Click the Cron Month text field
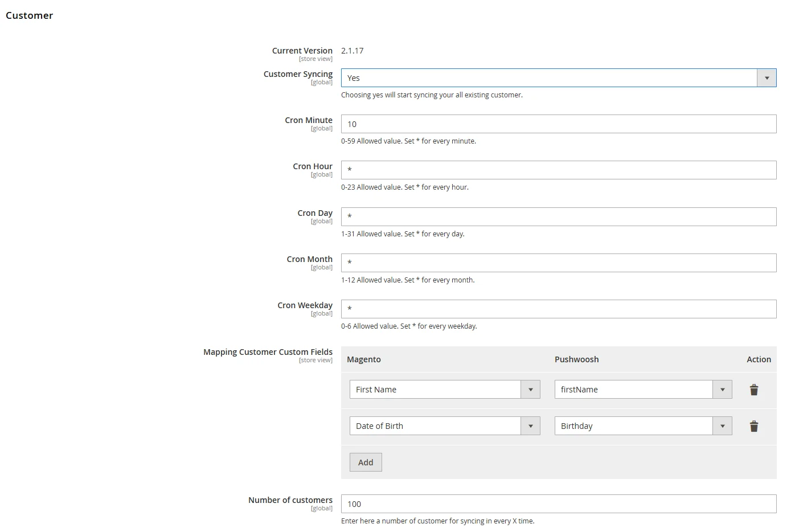Viewport: 799px width, 532px height. (558, 263)
